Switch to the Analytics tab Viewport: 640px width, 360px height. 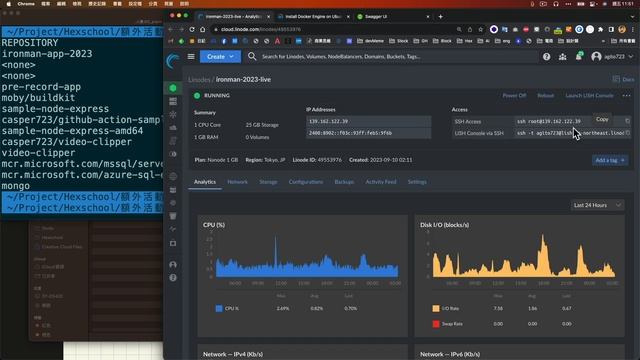tap(205, 182)
